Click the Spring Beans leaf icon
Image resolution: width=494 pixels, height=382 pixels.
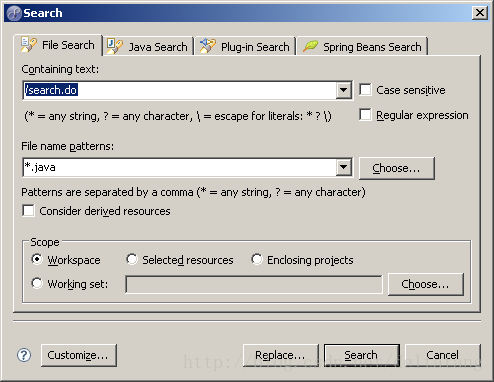(x=310, y=46)
